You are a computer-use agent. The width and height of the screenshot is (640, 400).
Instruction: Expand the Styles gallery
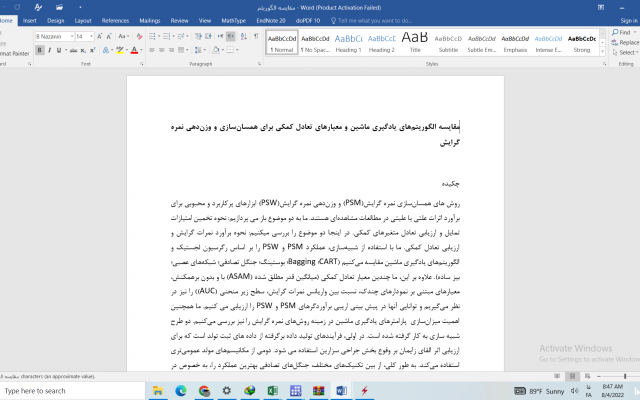(x=602, y=51)
